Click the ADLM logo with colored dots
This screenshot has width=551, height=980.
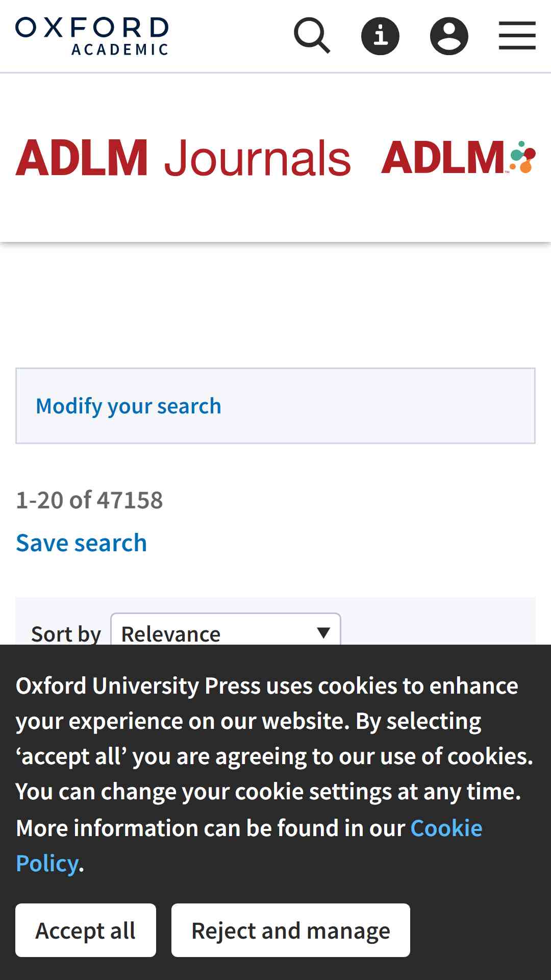click(458, 157)
